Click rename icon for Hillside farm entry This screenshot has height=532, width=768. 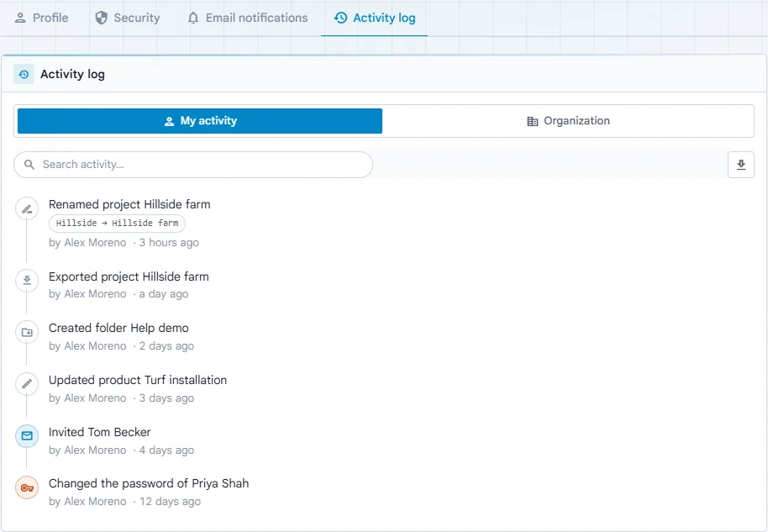27,209
